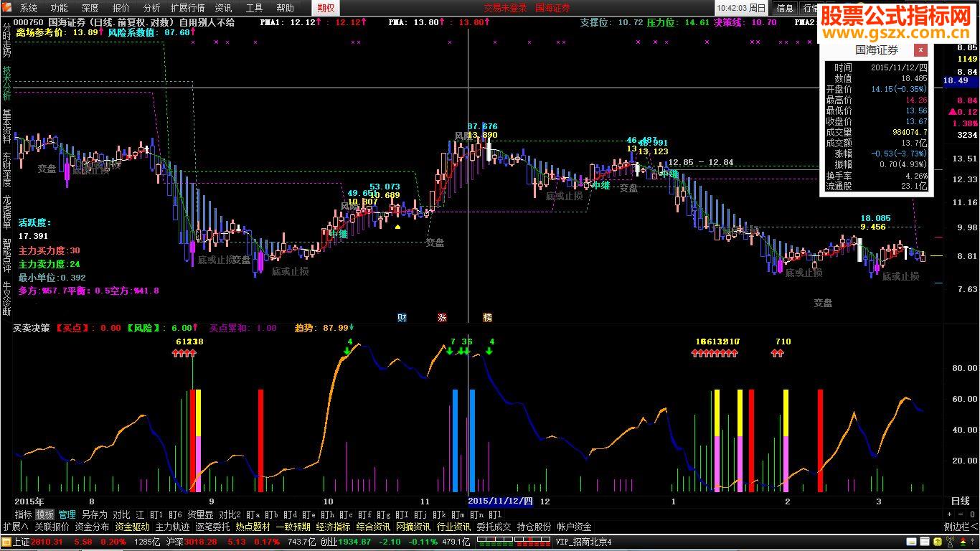This screenshot has width=980, height=551.
Task: Click the 创业 index value 1934.87
Action: [x=354, y=542]
